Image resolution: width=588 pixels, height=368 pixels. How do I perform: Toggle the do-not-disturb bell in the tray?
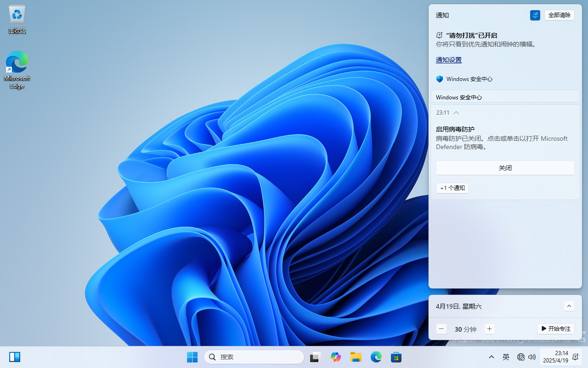[x=576, y=357]
